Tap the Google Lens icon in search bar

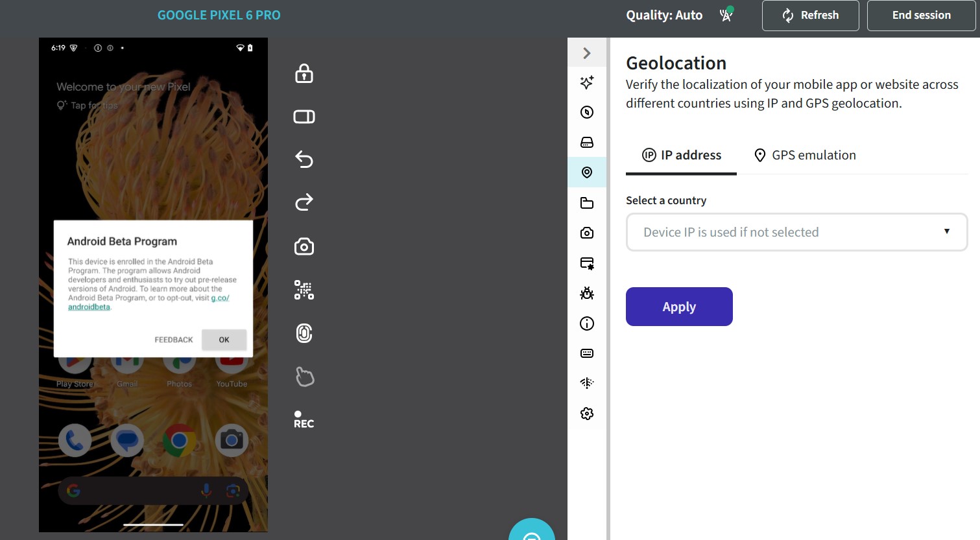point(233,491)
